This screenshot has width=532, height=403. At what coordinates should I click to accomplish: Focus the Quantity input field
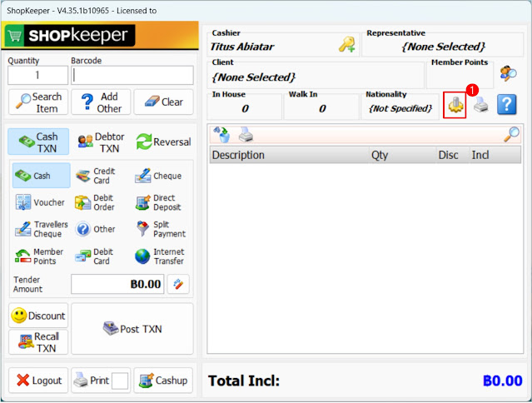38,75
